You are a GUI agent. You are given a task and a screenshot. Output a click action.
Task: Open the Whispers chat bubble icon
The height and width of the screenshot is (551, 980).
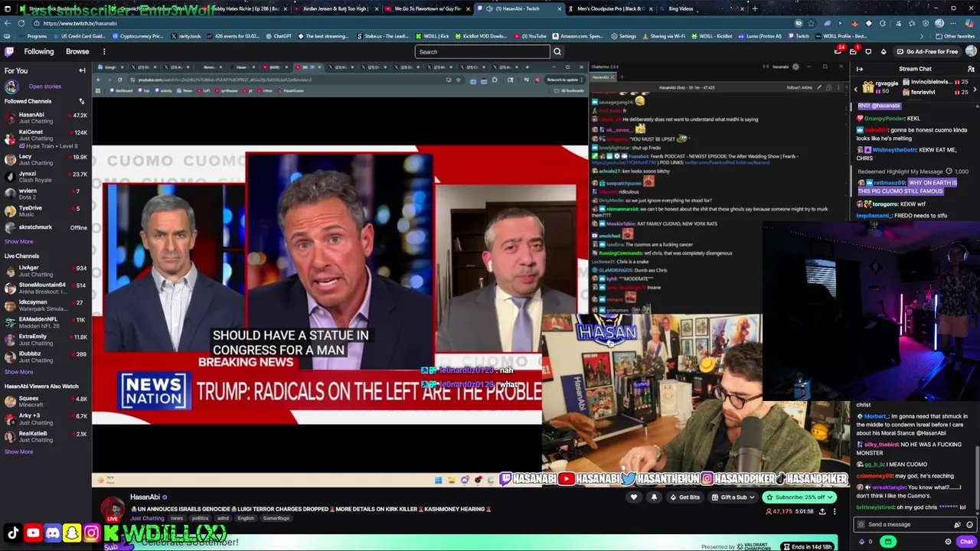(868, 51)
